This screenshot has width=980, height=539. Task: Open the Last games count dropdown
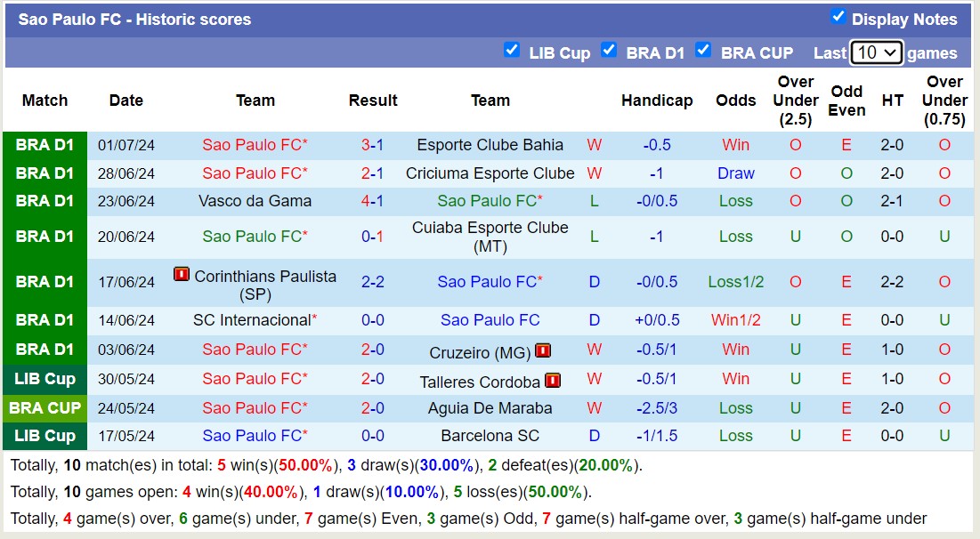(x=875, y=52)
